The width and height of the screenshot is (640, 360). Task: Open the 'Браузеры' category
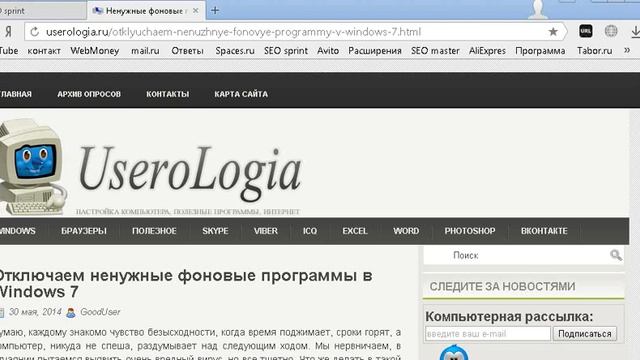(x=84, y=231)
